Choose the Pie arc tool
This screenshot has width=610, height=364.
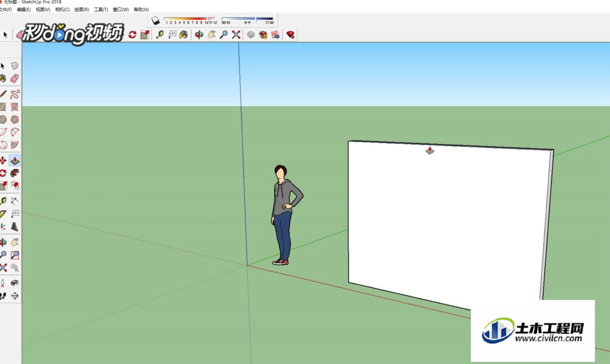[15, 145]
